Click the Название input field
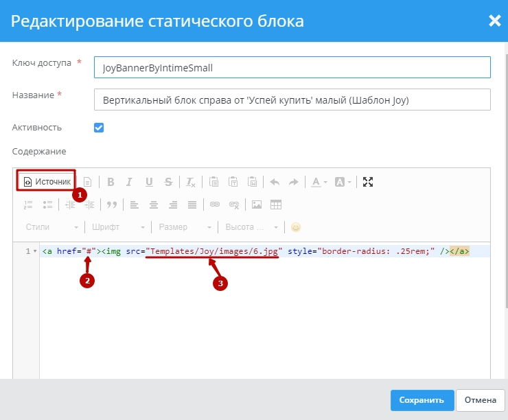This screenshot has height=420, width=508. pyautogui.click(x=292, y=100)
